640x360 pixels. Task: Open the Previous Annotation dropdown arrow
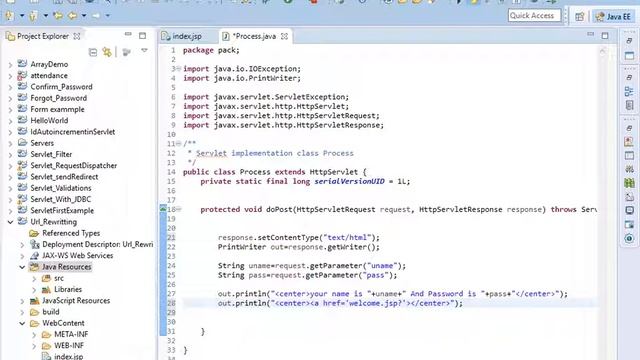point(45,16)
